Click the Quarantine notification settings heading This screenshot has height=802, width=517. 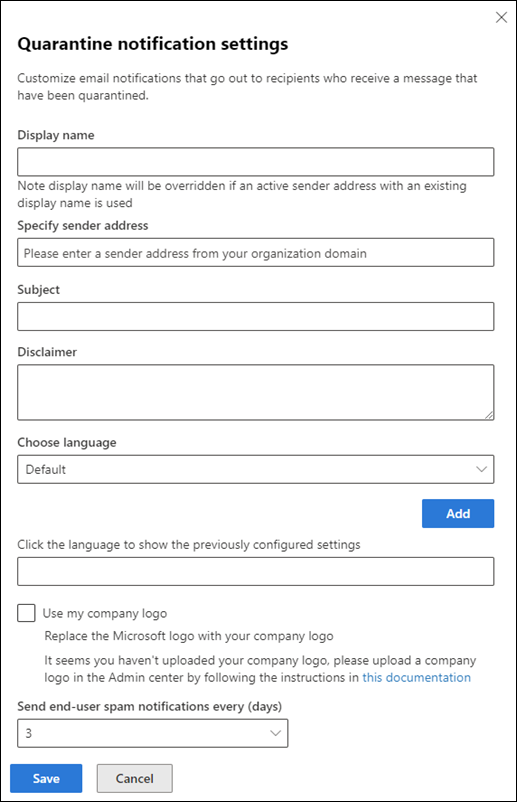pos(152,44)
